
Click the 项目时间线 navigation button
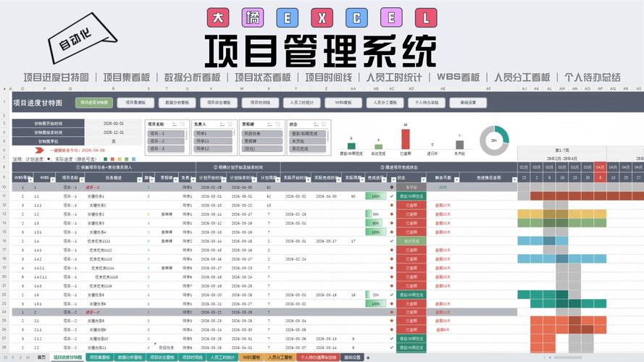(260, 103)
